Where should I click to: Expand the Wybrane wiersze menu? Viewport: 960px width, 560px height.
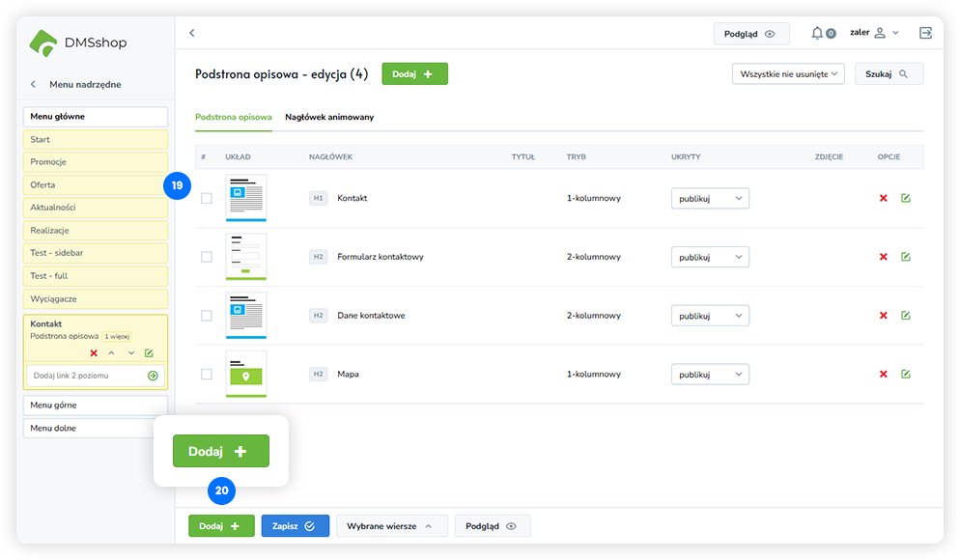pos(391,526)
